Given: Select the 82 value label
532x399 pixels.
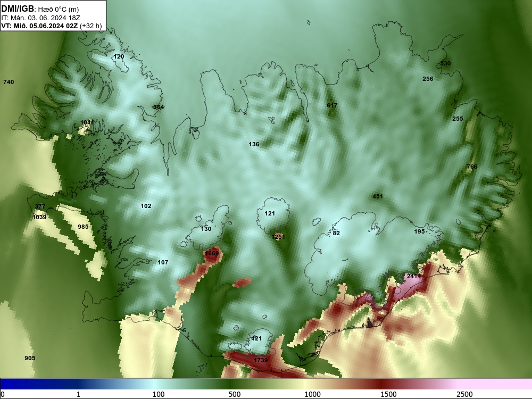Looking at the screenshot, I should pos(336,233).
